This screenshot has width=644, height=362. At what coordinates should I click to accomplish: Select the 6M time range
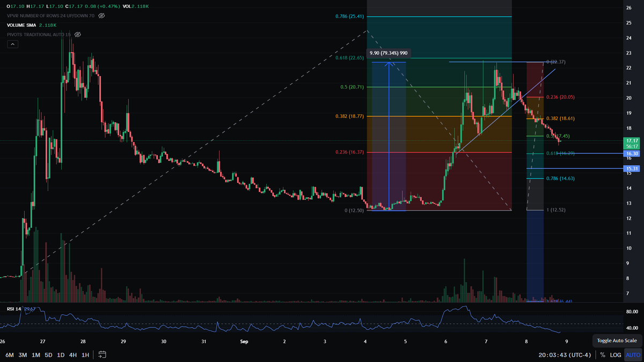(10, 354)
